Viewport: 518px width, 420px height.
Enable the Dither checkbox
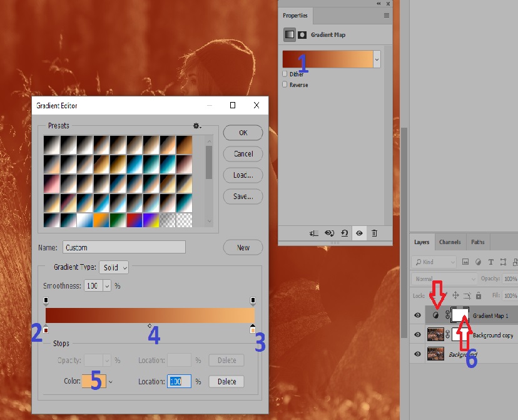(x=285, y=74)
